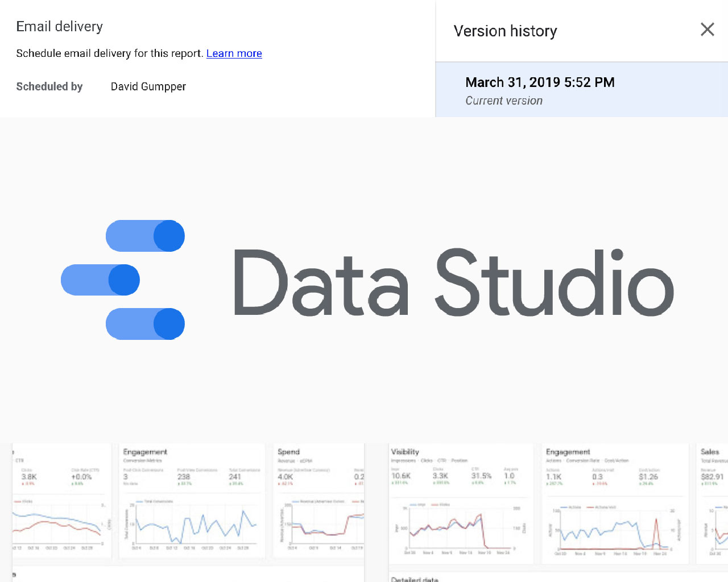This screenshot has width=728, height=582.
Task: Click the "241" total conversions value
Action: point(235,477)
